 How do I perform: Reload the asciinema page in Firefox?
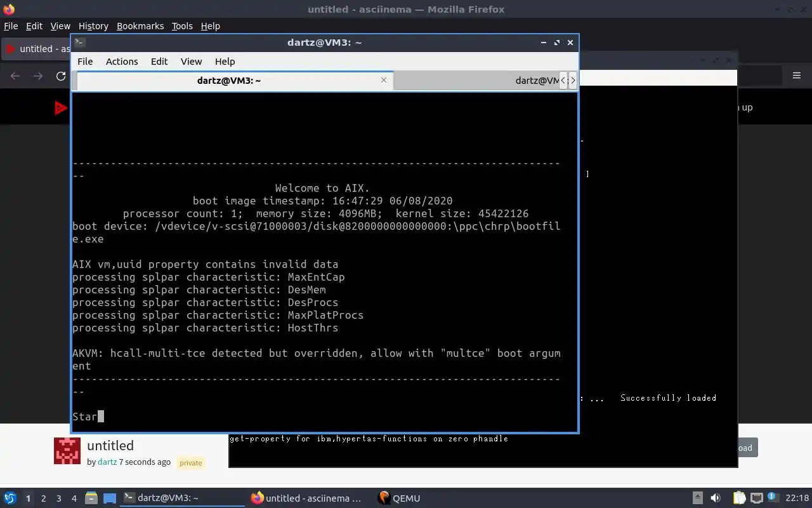tap(61, 76)
